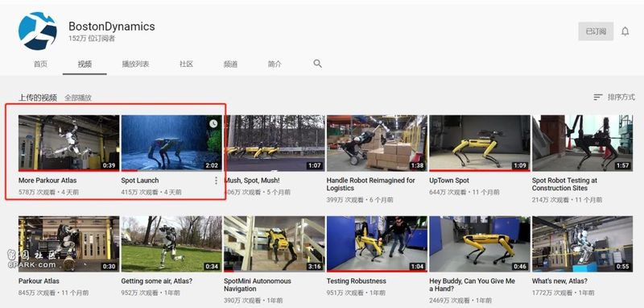Play the Mush, Spot, Mush! thumbnail

click(x=275, y=143)
